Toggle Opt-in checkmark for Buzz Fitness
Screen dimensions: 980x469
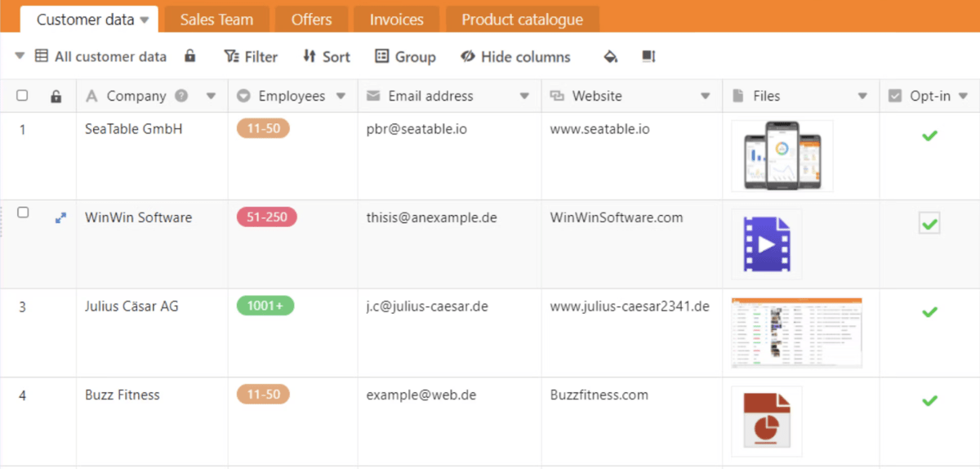(x=929, y=400)
